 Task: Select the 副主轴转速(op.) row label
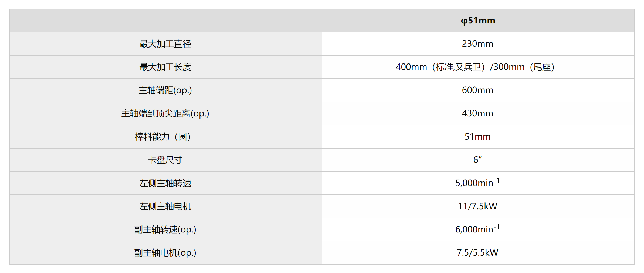tap(165, 230)
